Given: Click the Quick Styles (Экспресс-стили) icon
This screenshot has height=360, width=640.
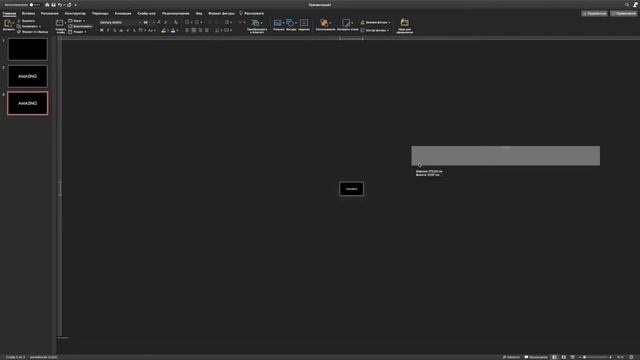Looking at the screenshot, I should click(x=346, y=23).
